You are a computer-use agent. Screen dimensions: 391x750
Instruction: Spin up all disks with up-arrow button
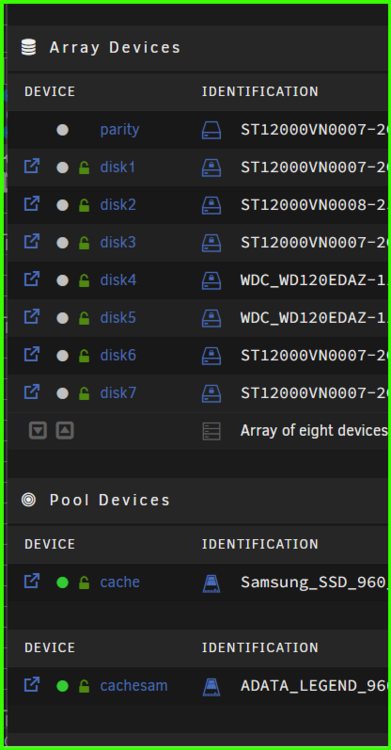(x=65, y=430)
